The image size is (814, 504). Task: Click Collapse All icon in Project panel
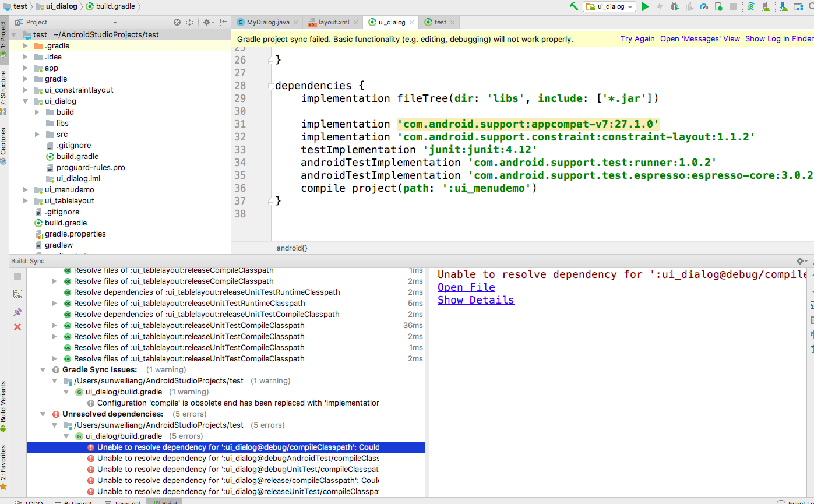(x=189, y=22)
